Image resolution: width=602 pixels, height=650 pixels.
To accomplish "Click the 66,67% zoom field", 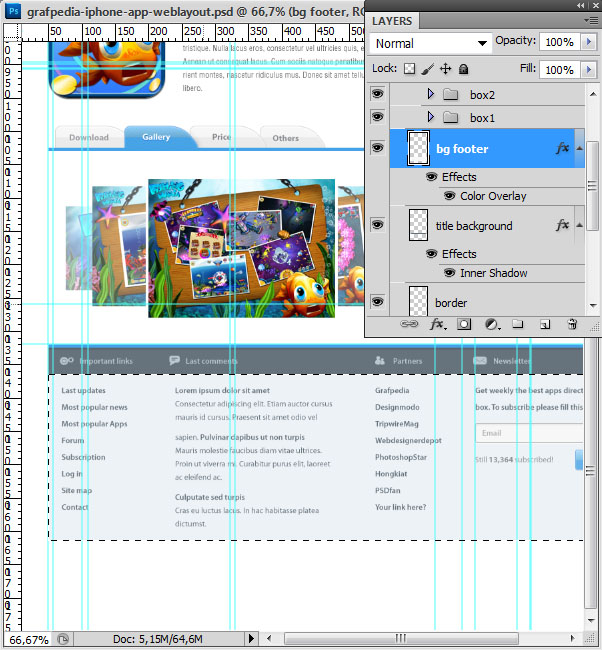I will (29, 639).
